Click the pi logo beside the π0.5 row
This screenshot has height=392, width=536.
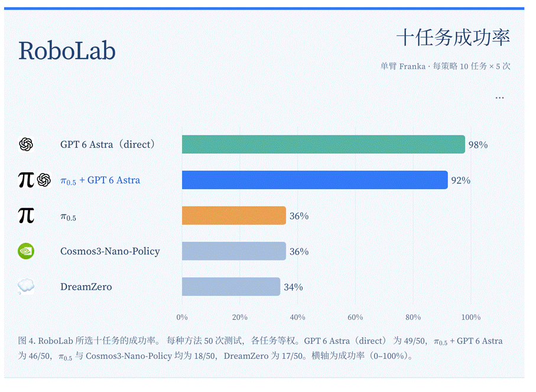pyautogui.click(x=26, y=215)
